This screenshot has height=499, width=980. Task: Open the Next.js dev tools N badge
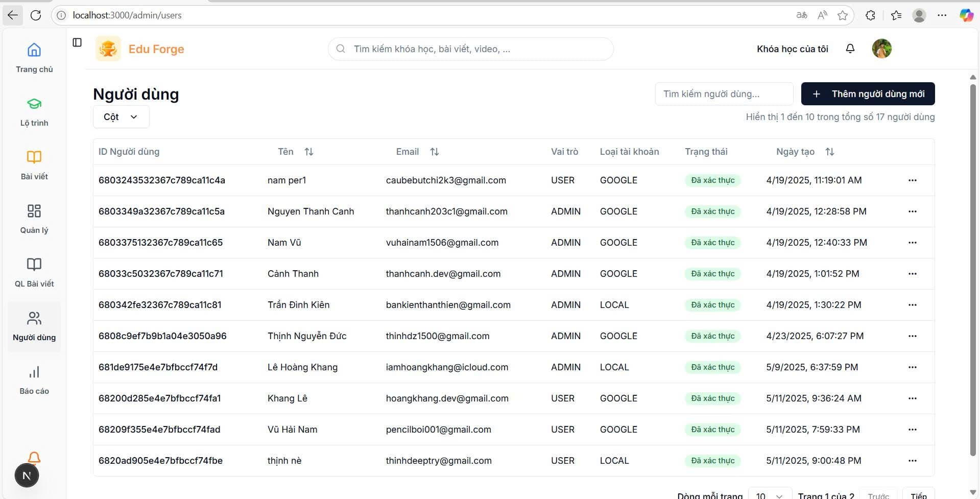click(27, 476)
